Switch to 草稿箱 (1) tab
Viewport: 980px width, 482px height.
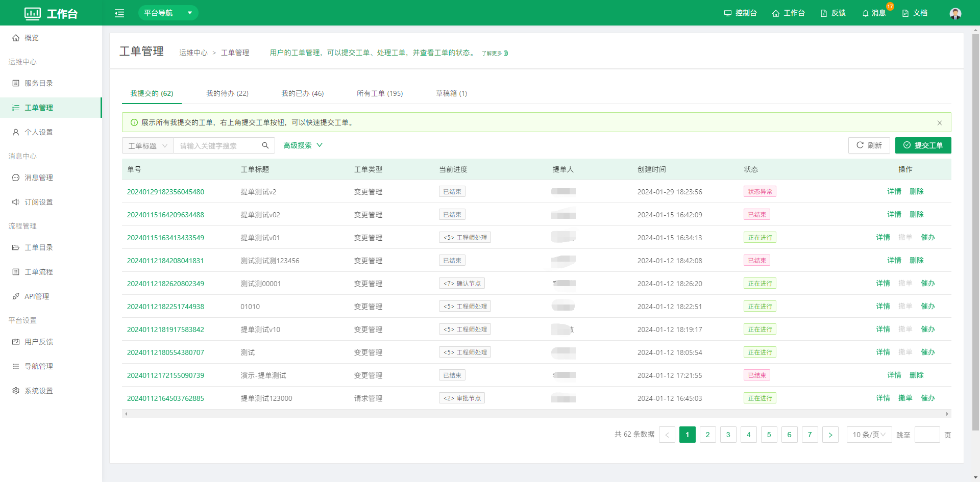click(451, 93)
